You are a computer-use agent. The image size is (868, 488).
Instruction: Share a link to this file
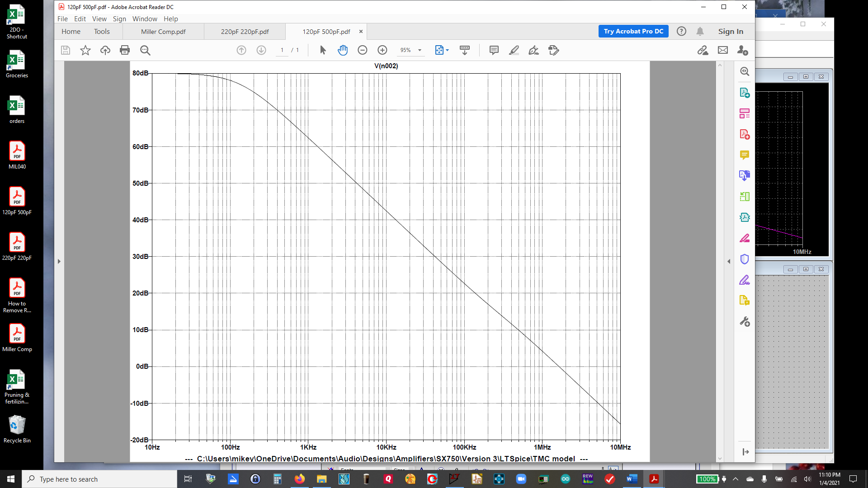pos(703,50)
